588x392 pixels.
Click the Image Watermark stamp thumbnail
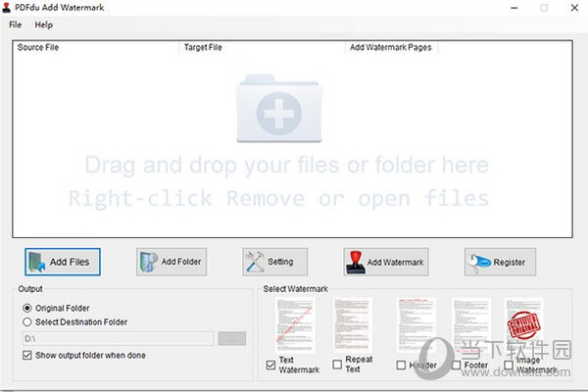523,325
